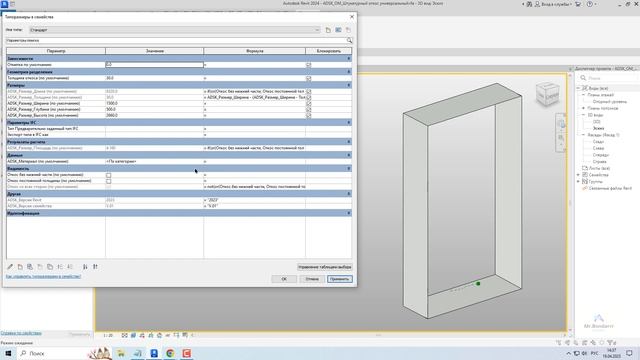640x360 pixels.
Task: Expand the 'Идентификация' parameter group
Action: click(349, 213)
